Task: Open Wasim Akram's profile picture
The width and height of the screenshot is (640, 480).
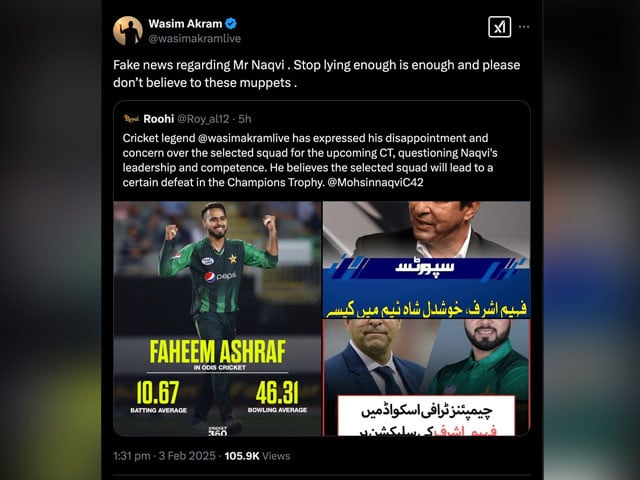Action: point(128,31)
